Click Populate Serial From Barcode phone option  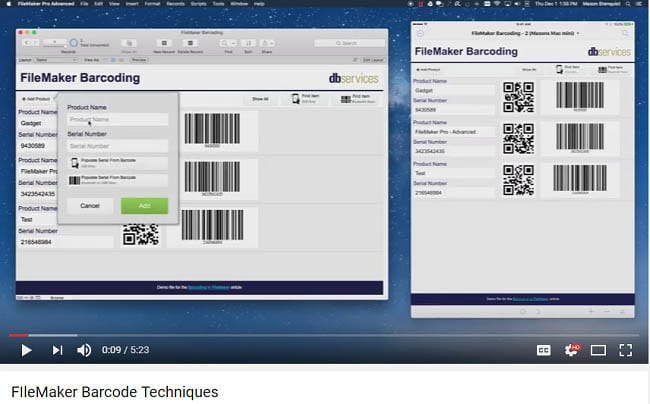coord(118,163)
